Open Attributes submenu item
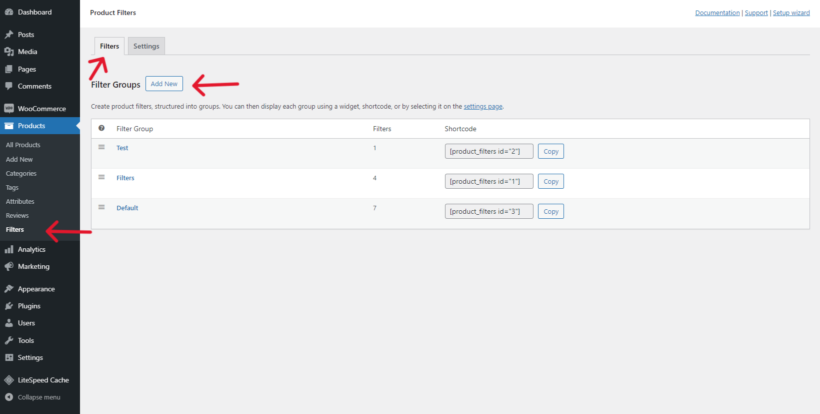 pyautogui.click(x=20, y=201)
